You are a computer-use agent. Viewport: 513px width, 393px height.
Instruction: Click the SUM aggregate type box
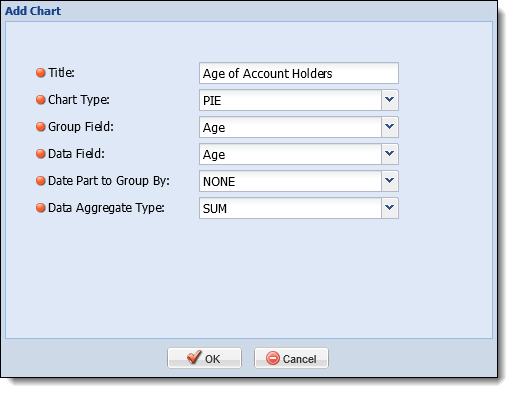pos(290,208)
